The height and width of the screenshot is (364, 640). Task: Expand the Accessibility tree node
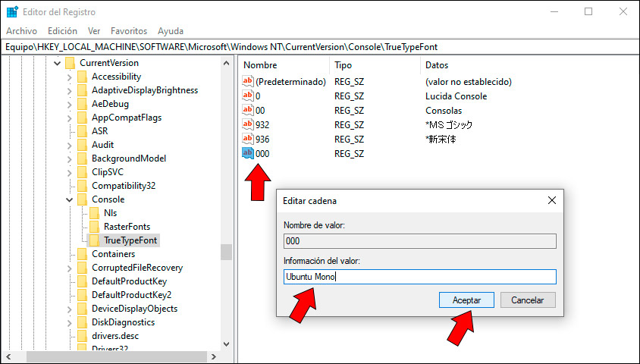[x=70, y=77]
